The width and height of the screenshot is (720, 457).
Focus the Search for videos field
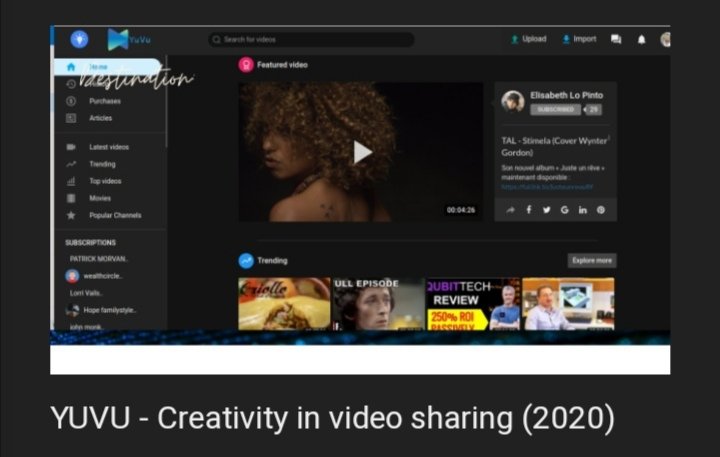pyautogui.click(x=311, y=39)
